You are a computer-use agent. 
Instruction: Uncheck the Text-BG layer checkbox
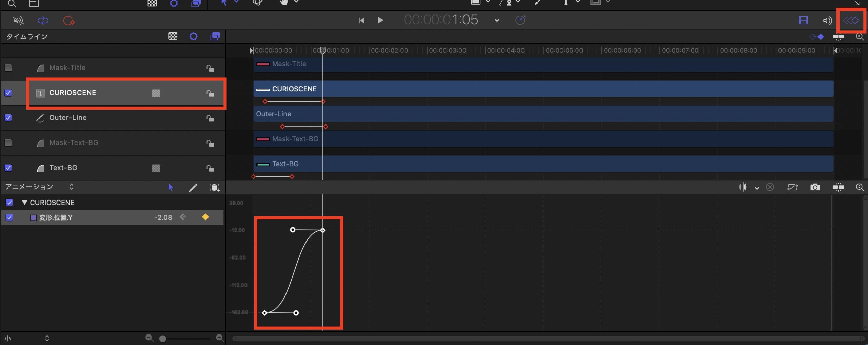tap(8, 168)
